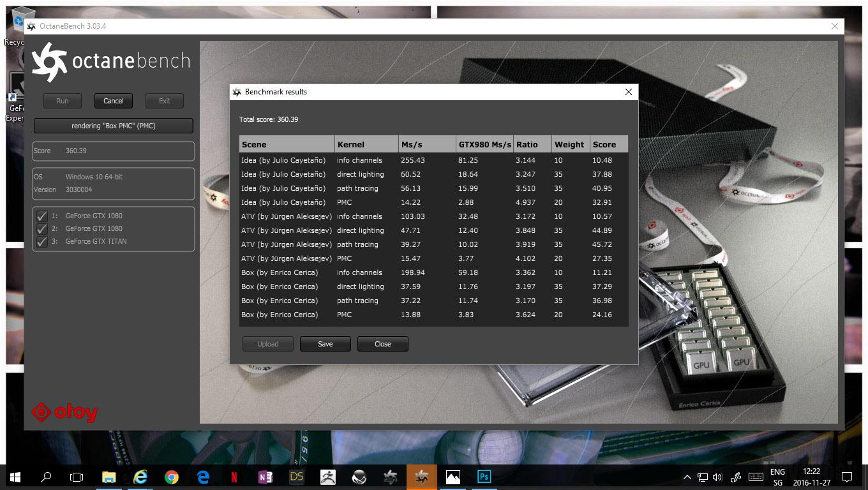This screenshot has height=490, width=868.
Task: Click the non-highlighted Octane taskbar icon
Action: coord(391,477)
